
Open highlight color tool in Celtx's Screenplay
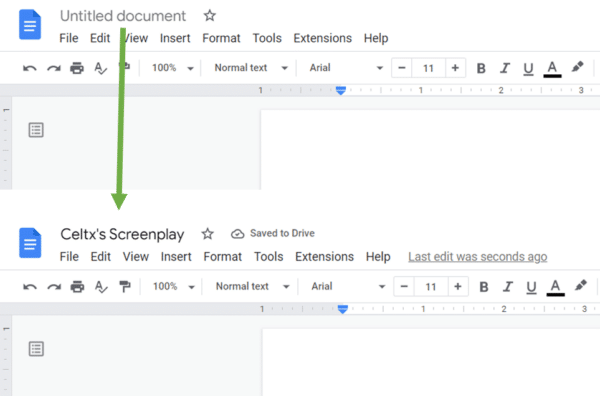580,286
